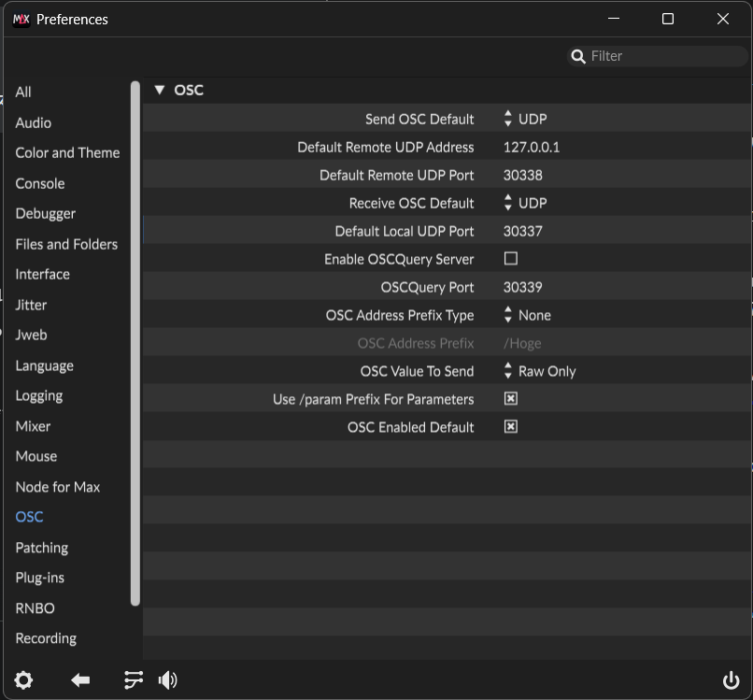Viewport: 753px width, 700px height.
Task: Click OSCQuery Port value 30339
Action: point(522,287)
